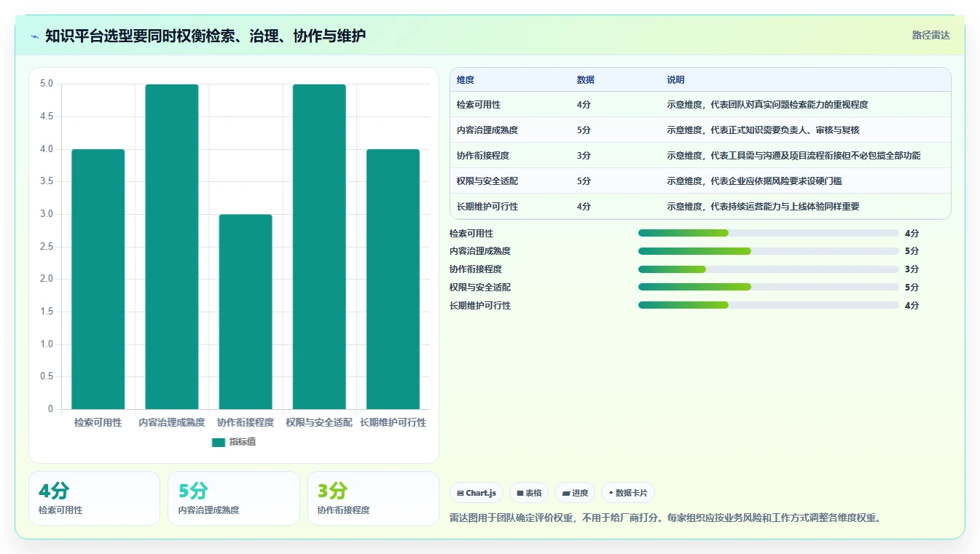Click the description about 持续运营能力与上线体验

coord(763,207)
